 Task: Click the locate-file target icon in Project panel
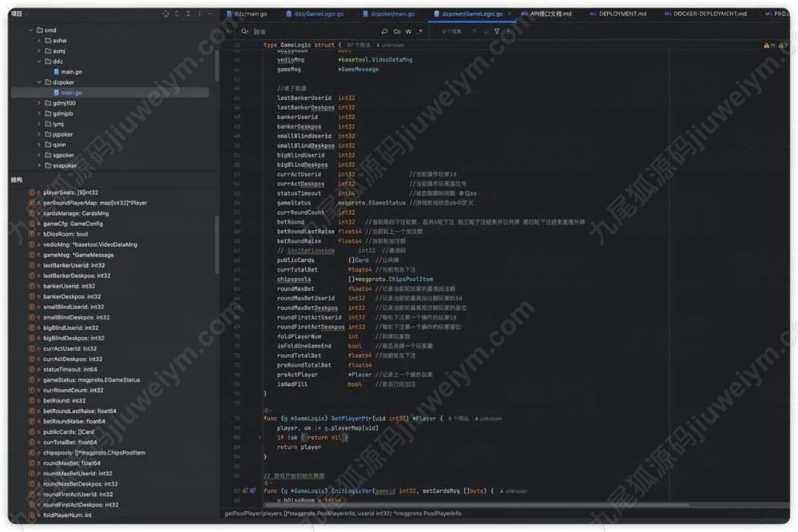pos(165,14)
